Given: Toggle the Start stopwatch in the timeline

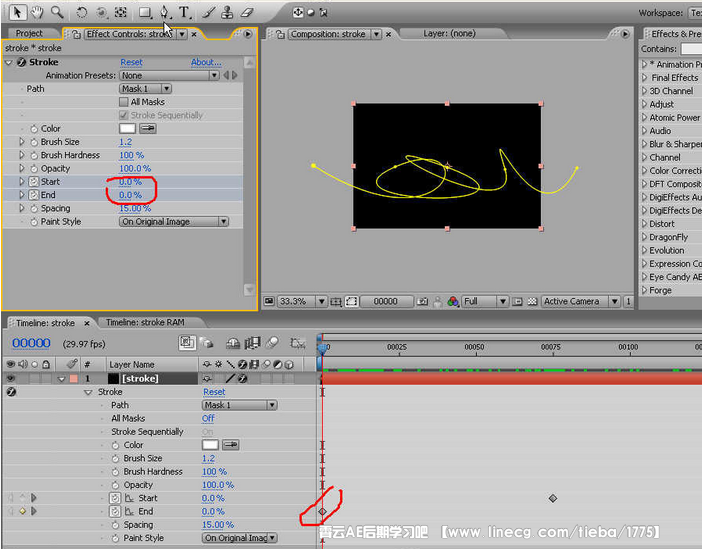Looking at the screenshot, I should (x=115, y=498).
